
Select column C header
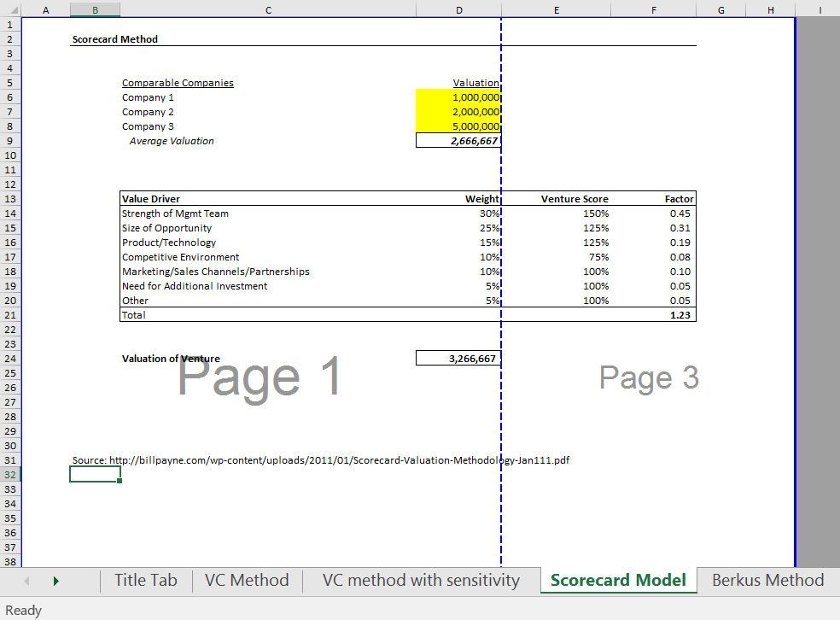pyautogui.click(x=268, y=10)
